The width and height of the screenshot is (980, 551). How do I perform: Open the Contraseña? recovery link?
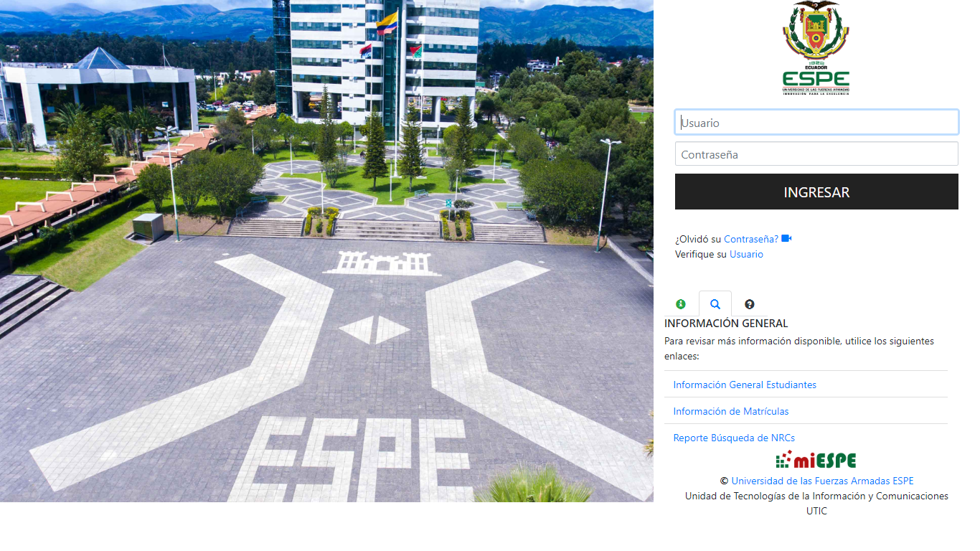(750, 238)
